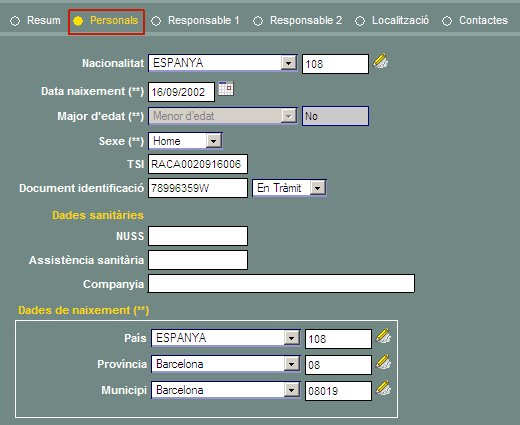Click the pencil icon next to Nacionalitat code
The width and height of the screenshot is (520, 425).
[380, 61]
